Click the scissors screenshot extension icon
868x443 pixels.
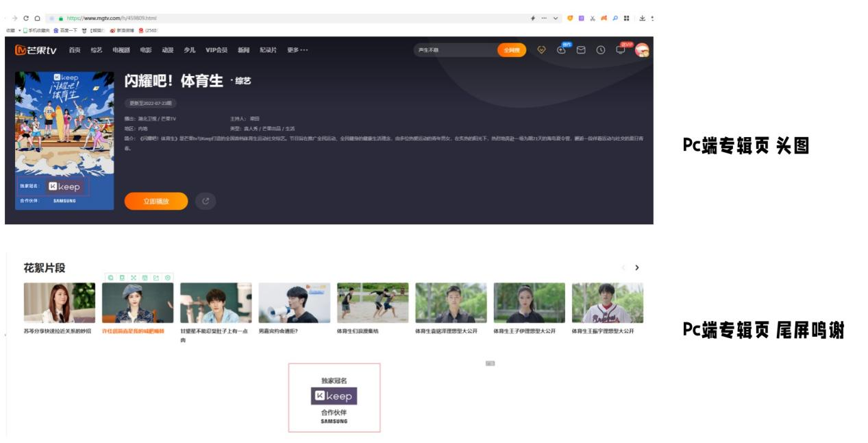593,18
